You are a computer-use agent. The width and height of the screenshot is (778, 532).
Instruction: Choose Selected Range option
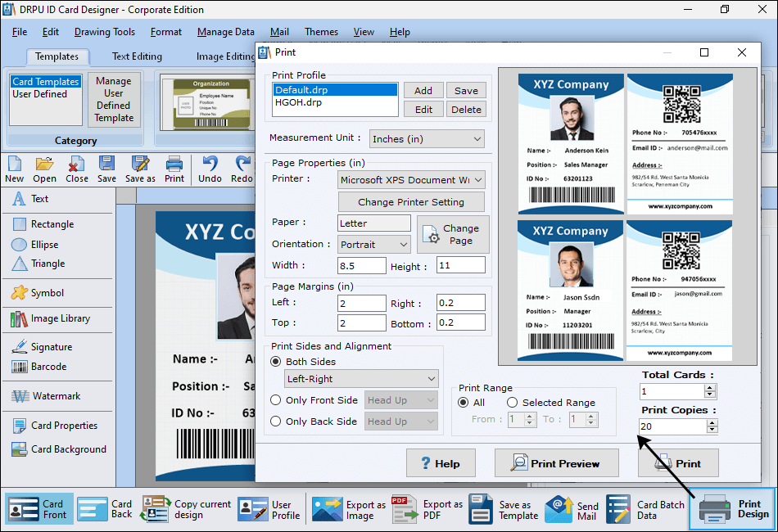(x=512, y=403)
